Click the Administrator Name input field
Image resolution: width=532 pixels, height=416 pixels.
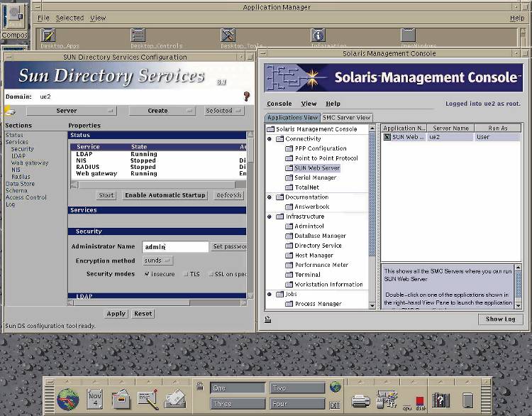click(174, 246)
